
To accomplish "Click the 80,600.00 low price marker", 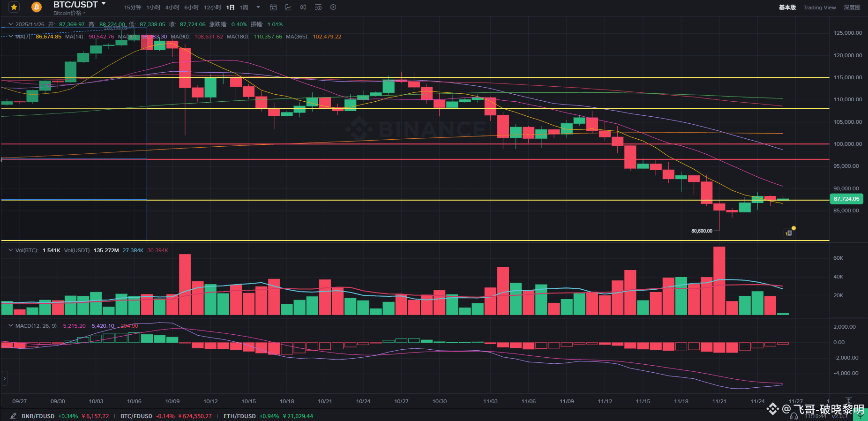I will tap(702, 231).
